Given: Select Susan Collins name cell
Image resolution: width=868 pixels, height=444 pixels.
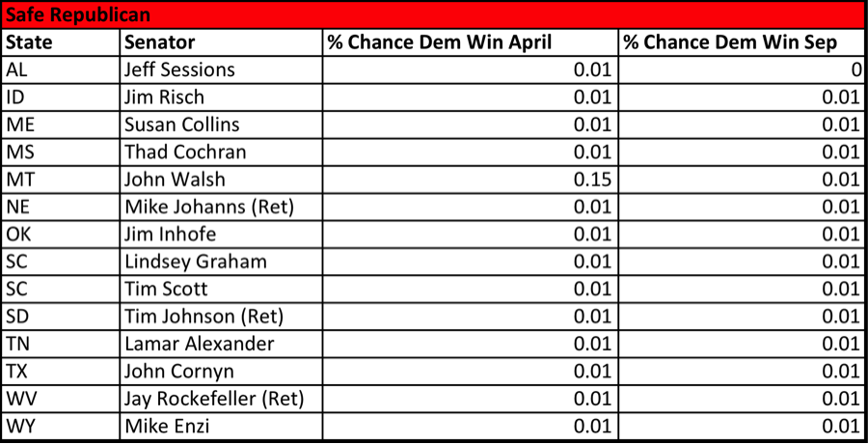Looking at the screenshot, I should (222, 125).
